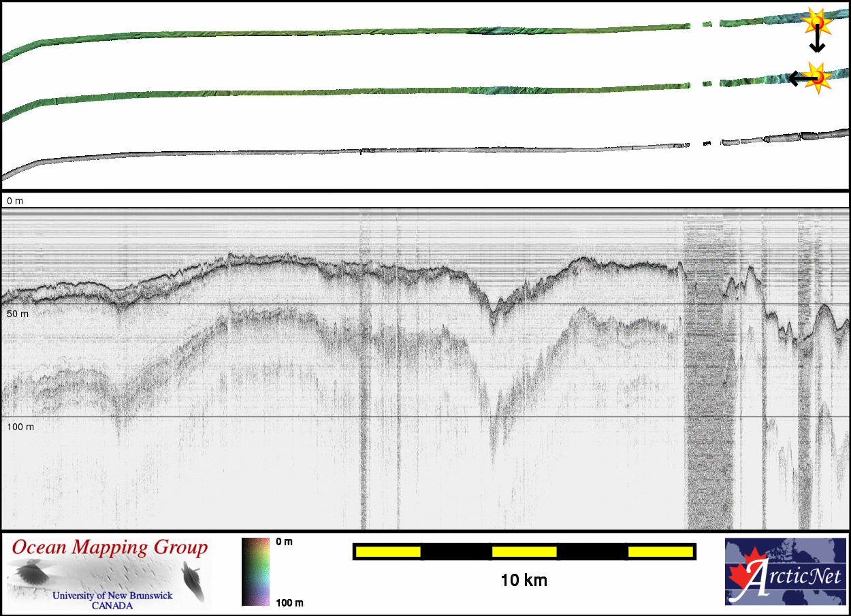Image resolution: width=851 pixels, height=616 pixels.
Task: Click the 50 m depth line label on the profile
Action: click(x=20, y=314)
